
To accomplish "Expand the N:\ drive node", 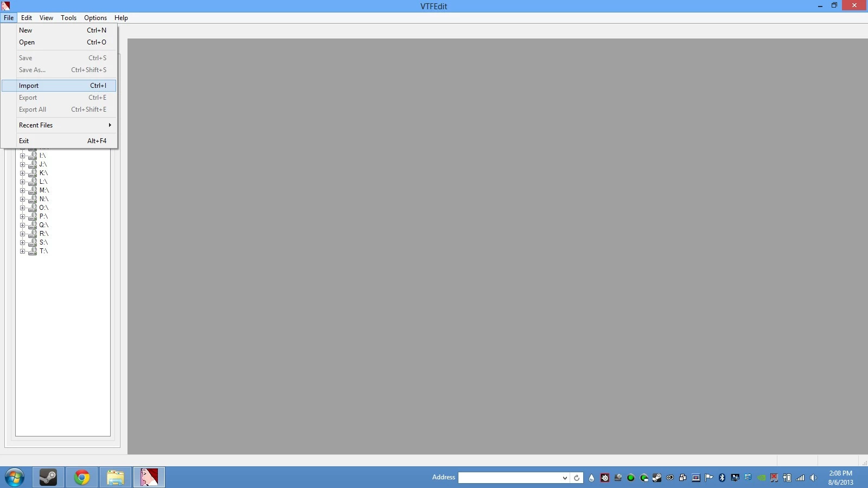I will (23, 199).
